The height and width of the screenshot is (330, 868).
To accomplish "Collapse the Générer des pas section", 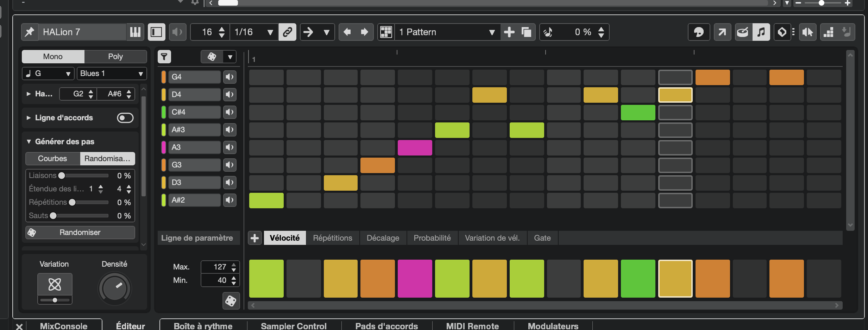I will (29, 141).
